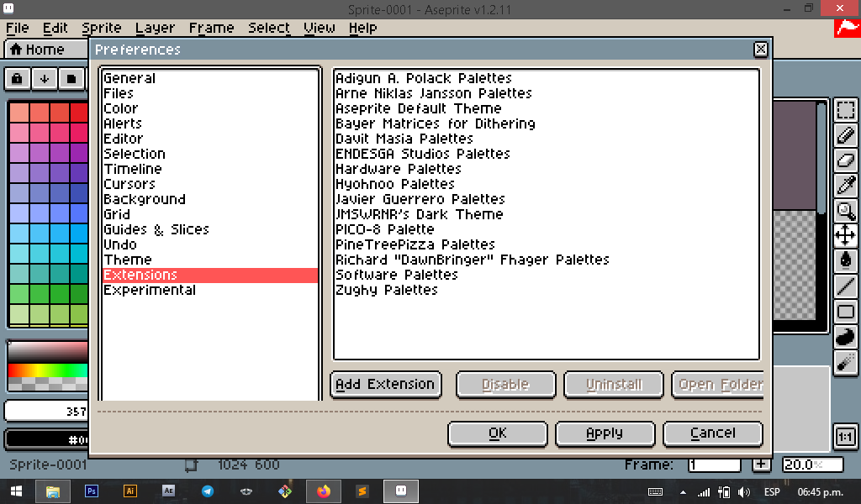Open Firefox from the taskbar

[x=324, y=491]
